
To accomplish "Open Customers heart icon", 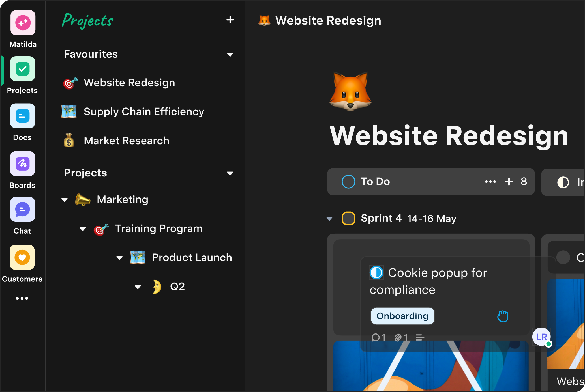I will pos(22,258).
